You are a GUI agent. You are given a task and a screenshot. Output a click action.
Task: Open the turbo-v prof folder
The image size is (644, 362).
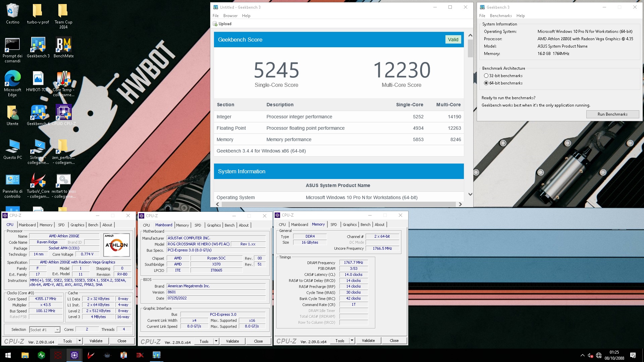point(38,13)
